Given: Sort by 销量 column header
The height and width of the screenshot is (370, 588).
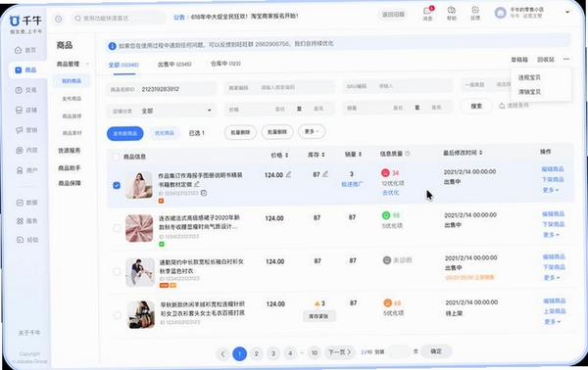Looking at the screenshot, I should [x=353, y=154].
